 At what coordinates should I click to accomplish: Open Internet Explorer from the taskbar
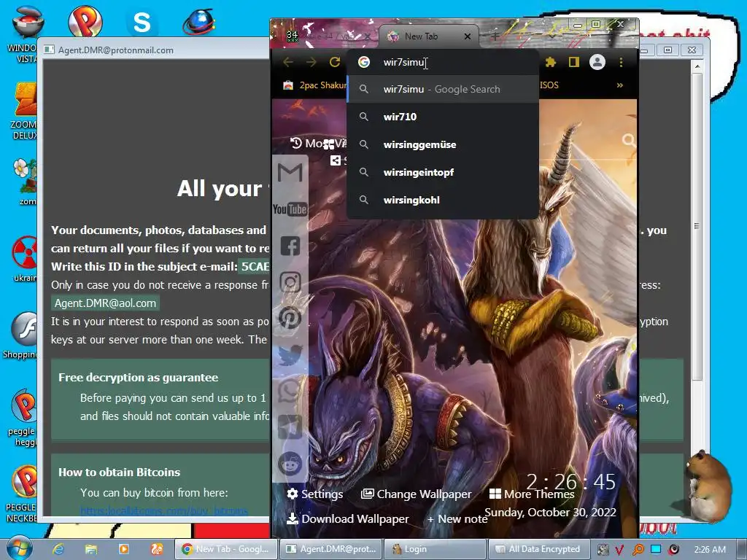[58, 549]
